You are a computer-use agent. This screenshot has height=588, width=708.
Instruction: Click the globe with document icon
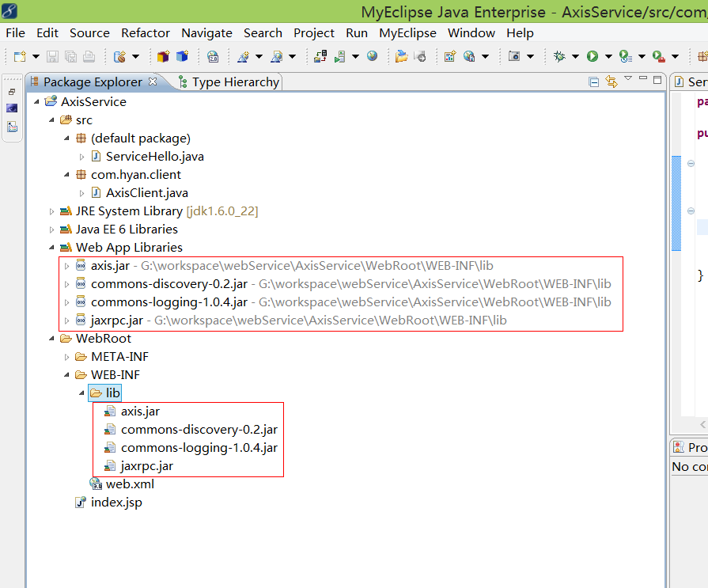tap(469, 56)
